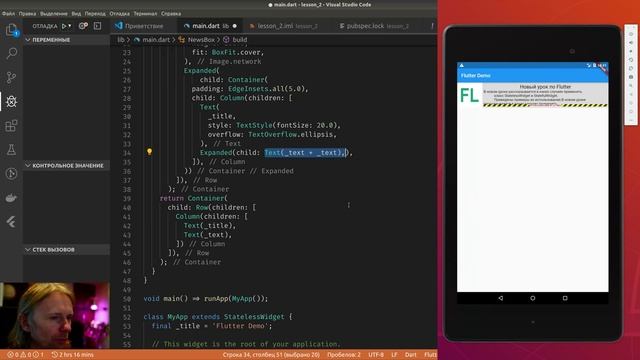
Task: Click the overflow: TextOverflow.ellipsis line
Action: point(273,134)
